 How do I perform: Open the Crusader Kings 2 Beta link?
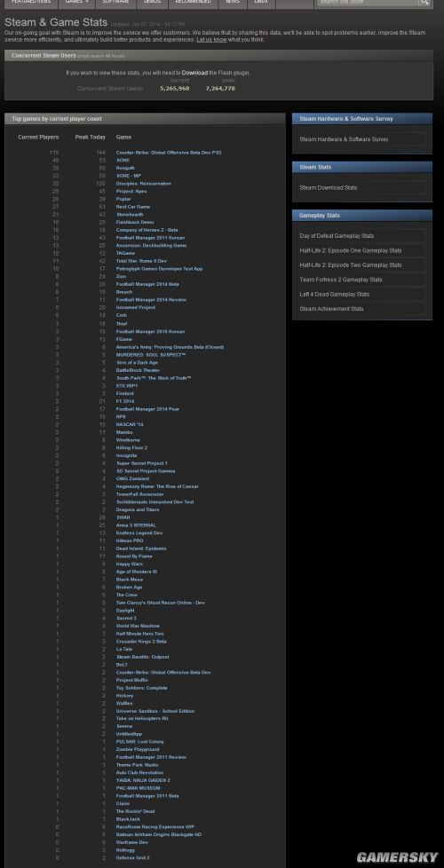click(141, 642)
